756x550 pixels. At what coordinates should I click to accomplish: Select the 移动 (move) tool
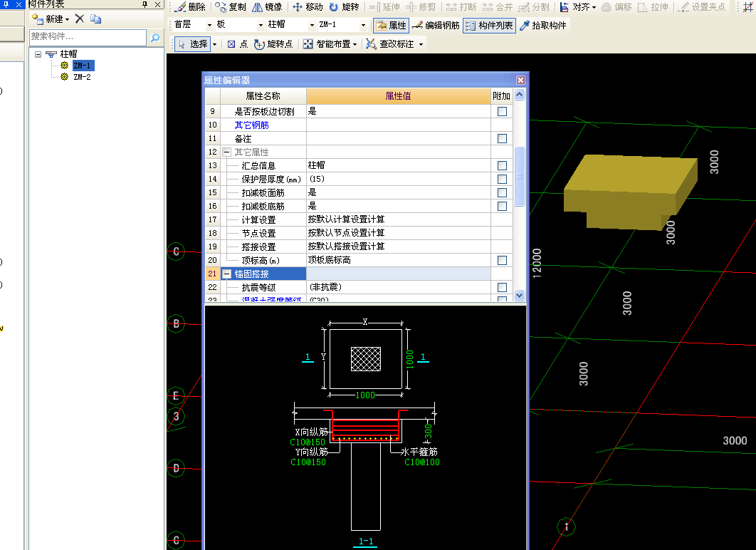[308, 6]
